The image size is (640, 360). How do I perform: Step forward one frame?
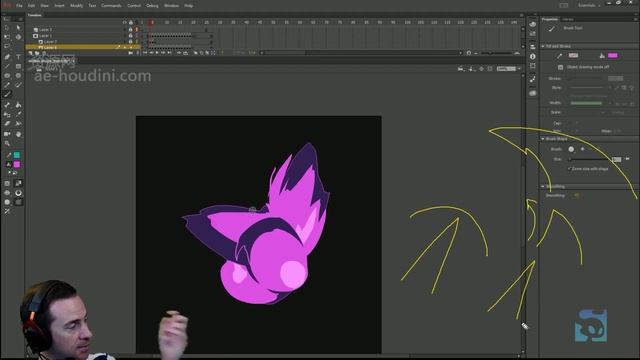tap(163, 53)
